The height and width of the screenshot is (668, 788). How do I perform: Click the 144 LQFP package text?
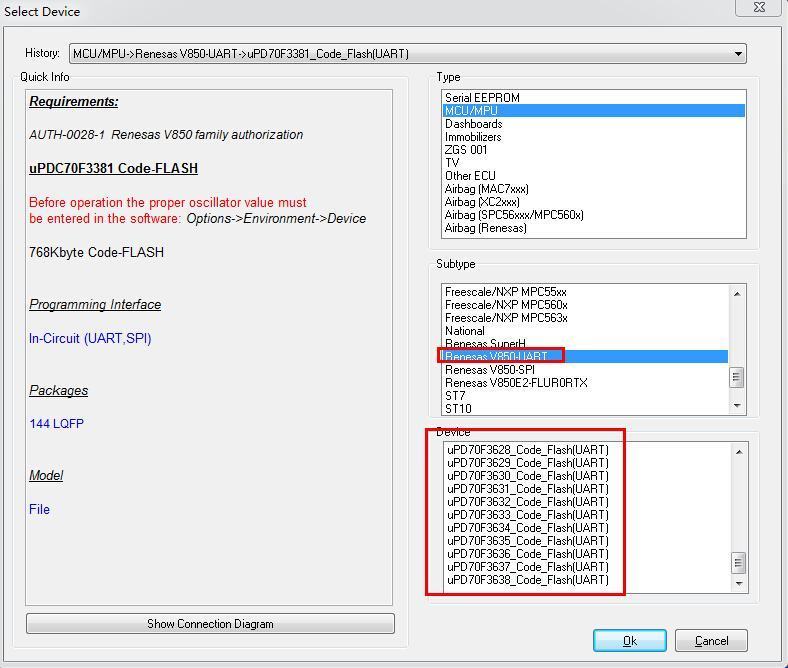(56, 424)
